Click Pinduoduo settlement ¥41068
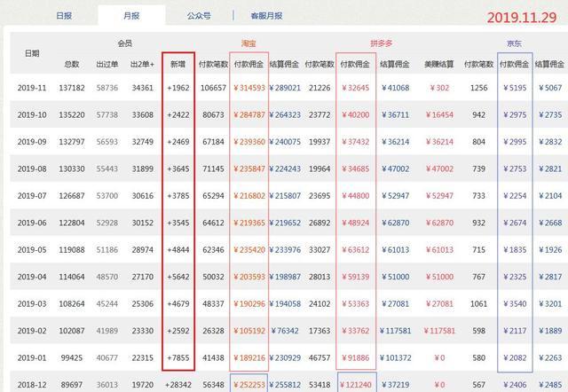 coord(395,88)
